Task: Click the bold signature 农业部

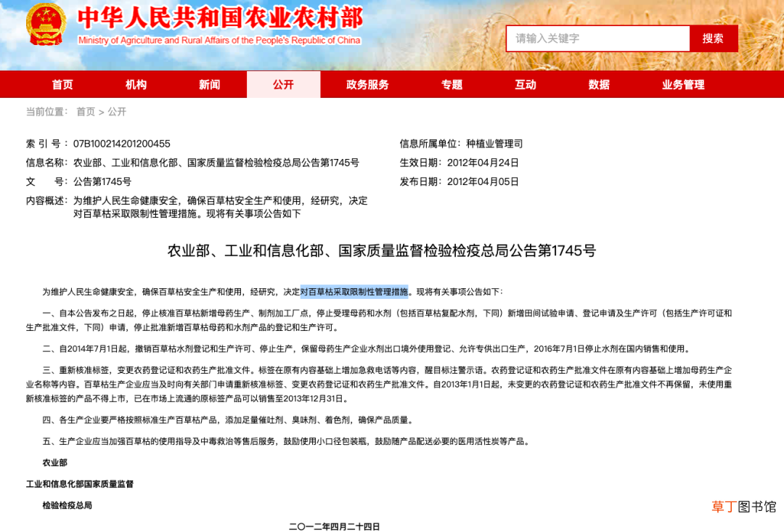Action: (54, 463)
